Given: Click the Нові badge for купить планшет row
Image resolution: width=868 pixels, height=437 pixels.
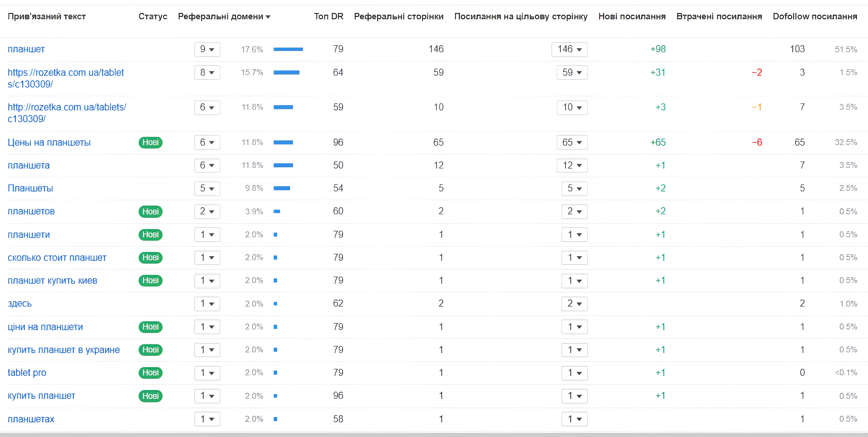Looking at the screenshot, I should coord(151,396).
